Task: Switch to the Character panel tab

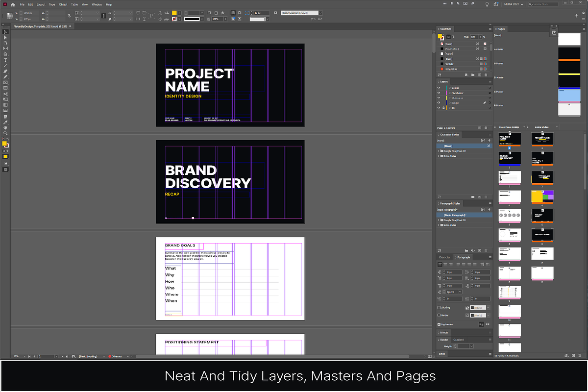Action: (x=444, y=257)
